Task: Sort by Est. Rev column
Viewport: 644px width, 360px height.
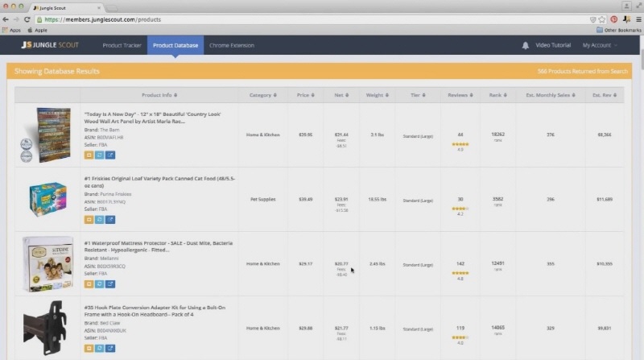Action: (x=605, y=95)
